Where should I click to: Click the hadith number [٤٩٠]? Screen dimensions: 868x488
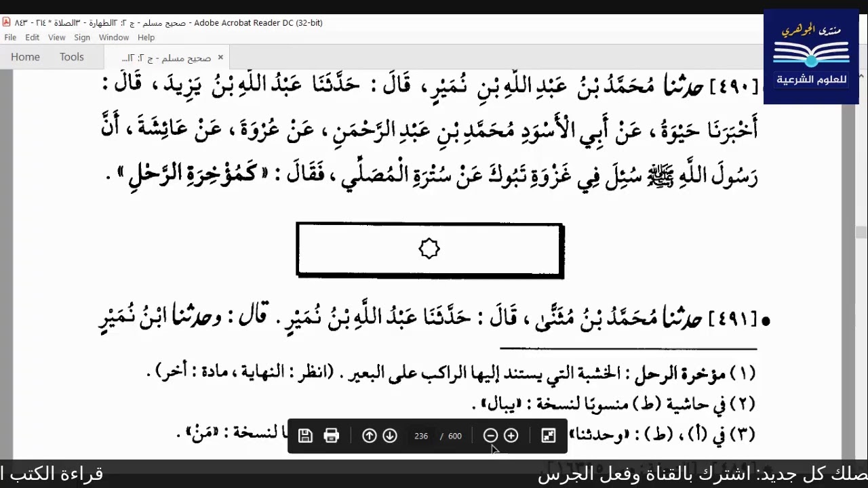732,87
